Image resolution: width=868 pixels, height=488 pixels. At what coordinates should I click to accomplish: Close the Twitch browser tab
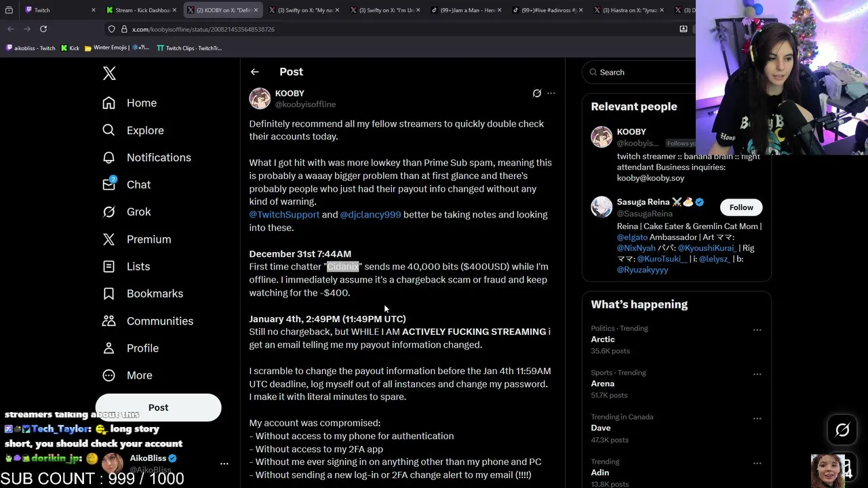pyautogui.click(x=93, y=10)
